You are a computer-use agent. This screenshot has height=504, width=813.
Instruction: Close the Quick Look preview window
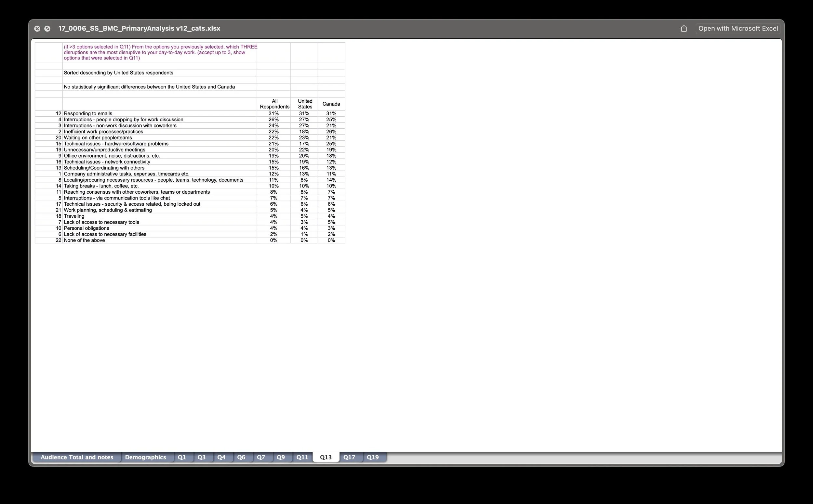click(x=37, y=29)
